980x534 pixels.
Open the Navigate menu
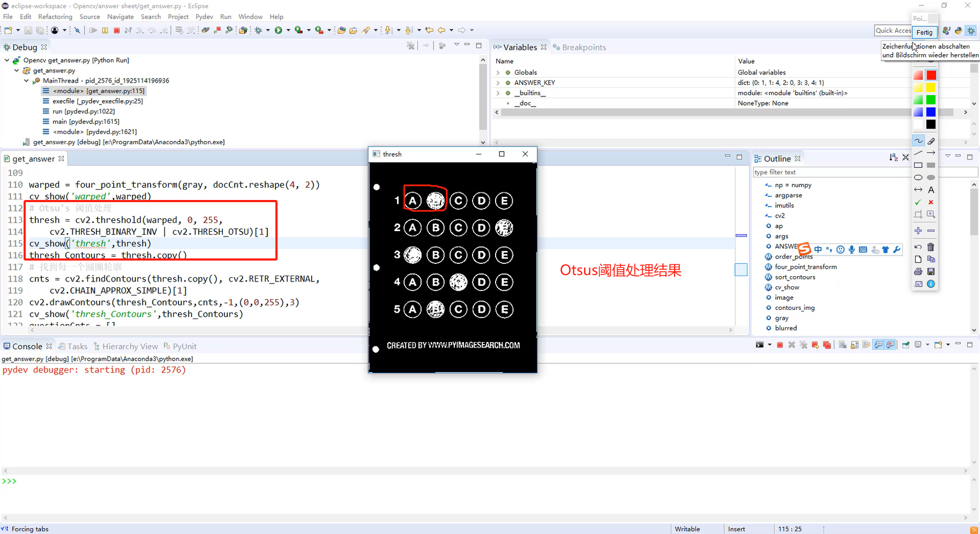(x=120, y=17)
